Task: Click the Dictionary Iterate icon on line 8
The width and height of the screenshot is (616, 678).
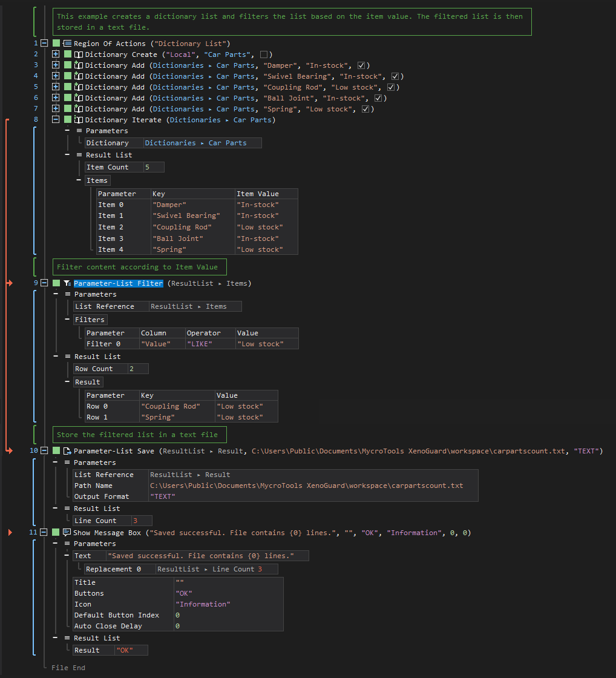Action: (x=79, y=120)
